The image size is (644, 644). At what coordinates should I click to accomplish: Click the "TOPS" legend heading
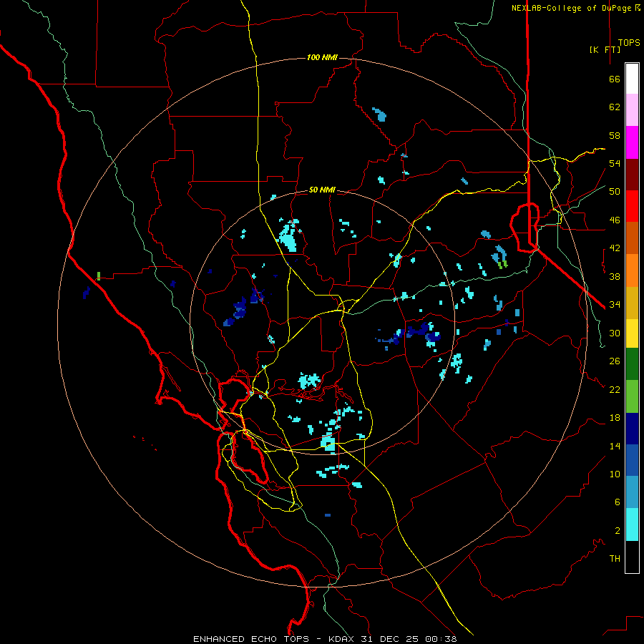coord(629,43)
